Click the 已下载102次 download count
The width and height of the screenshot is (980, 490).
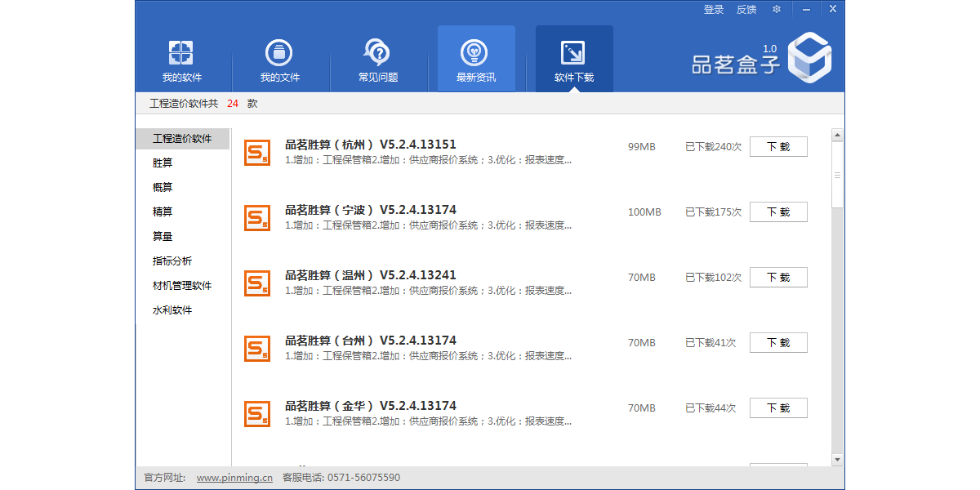[x=714, y=278]
